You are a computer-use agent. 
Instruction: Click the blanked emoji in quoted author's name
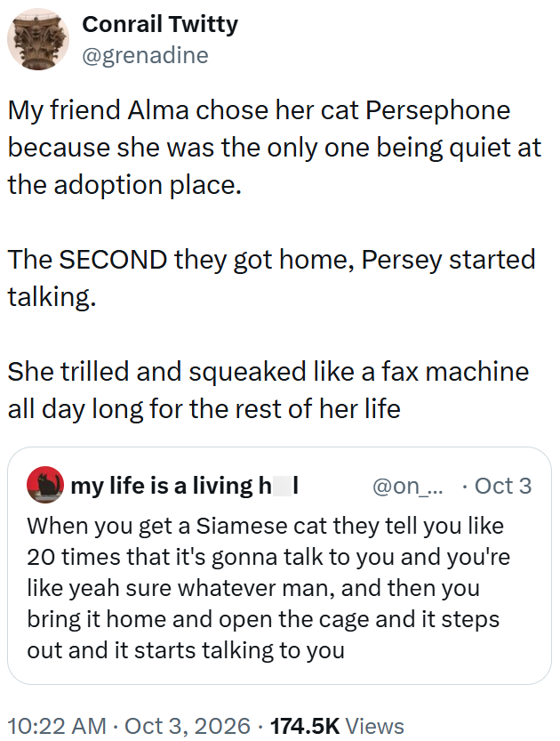coord(282,486)
